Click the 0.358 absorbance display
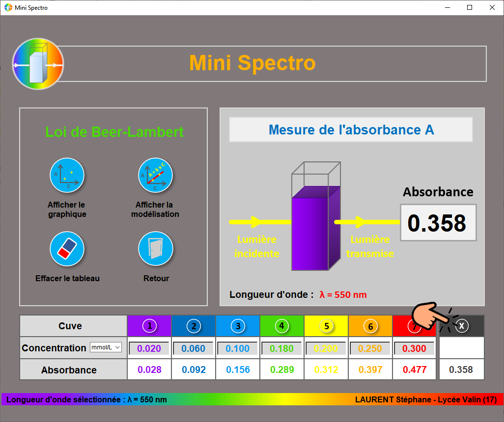The width and height of the screenshot is (504, 422). tap(438, 223)
